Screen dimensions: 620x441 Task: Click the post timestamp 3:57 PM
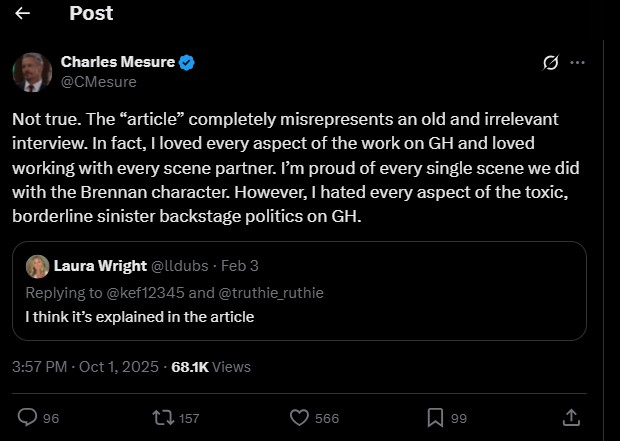(85, 367)
